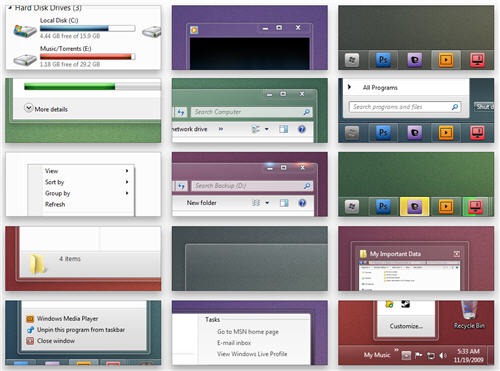The width and height of the screenshot is (500, 371).
Task: Click the folder icon beside '4 items'
Action: coord(37,265)
